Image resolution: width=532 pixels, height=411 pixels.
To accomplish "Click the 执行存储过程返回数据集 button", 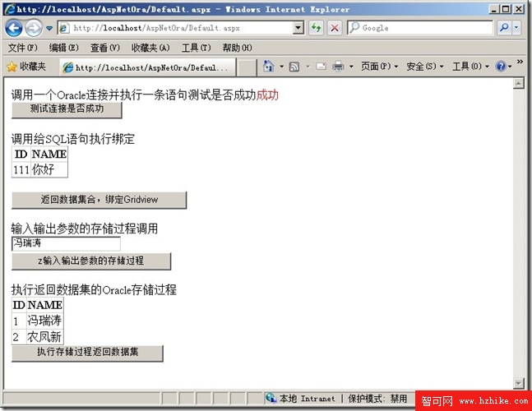I will pyautogui.click(x=87, y=353).
